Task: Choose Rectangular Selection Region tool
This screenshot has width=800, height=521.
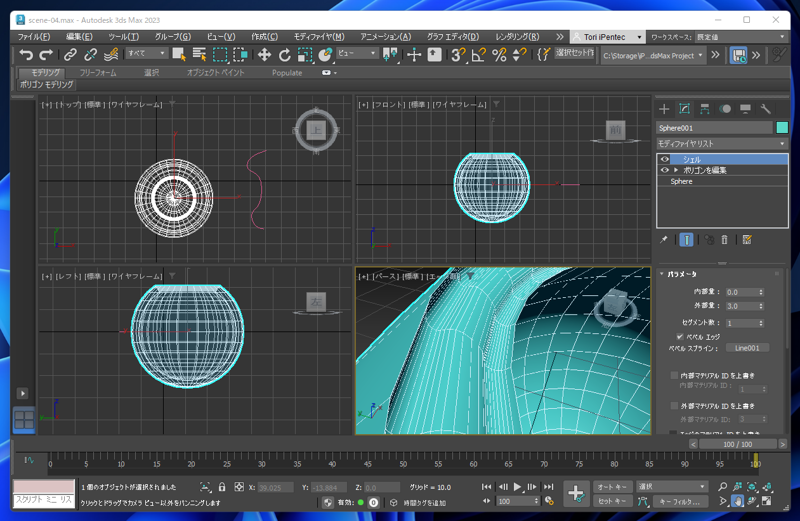Action: tap(220, 54)
